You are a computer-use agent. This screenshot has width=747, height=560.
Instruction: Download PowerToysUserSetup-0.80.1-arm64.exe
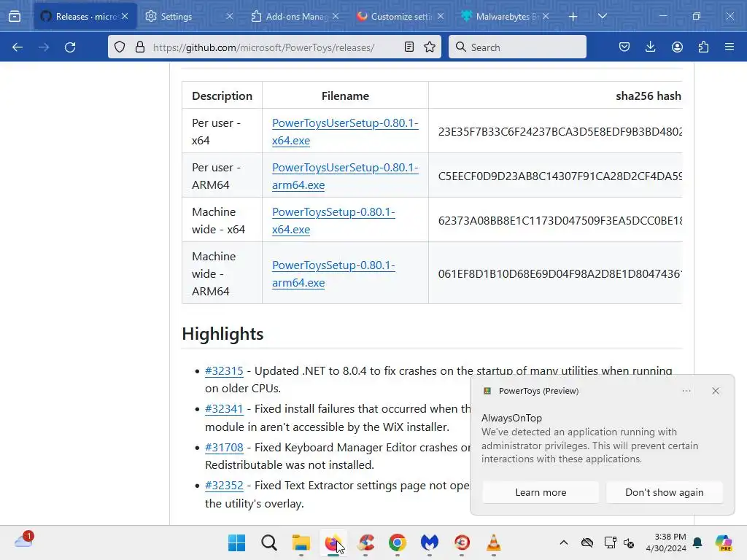click(x=345, y=176)
